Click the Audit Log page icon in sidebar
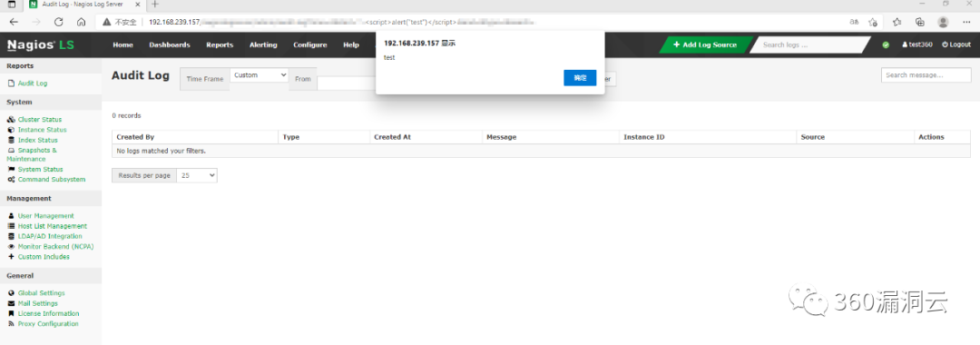980x345 pixels. click(11, 84)
